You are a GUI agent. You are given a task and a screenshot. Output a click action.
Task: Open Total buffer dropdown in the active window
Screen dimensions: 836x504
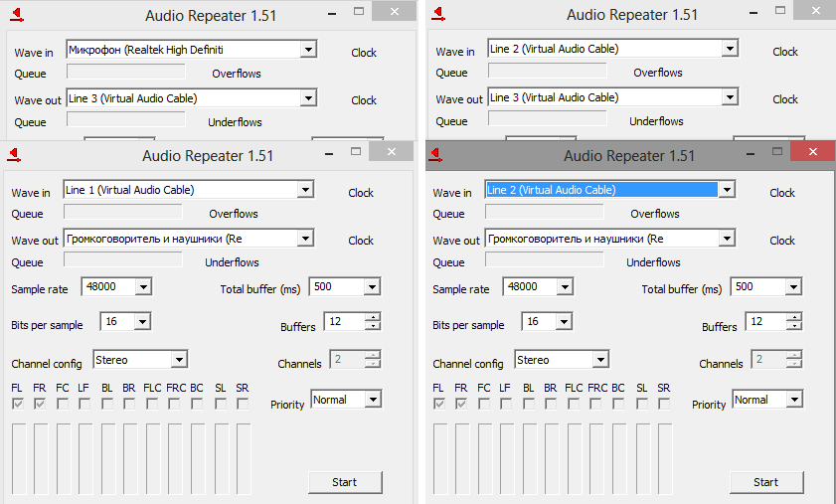[x=794, y=287]
